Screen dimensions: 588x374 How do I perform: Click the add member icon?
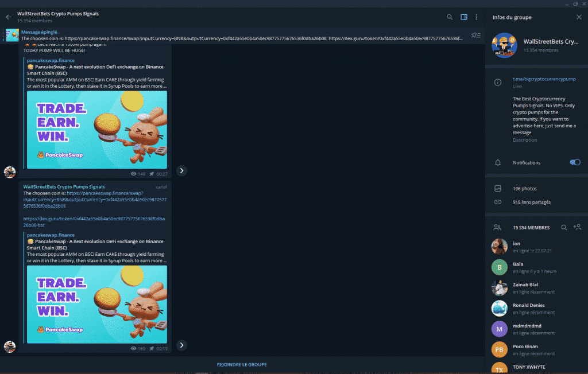point(577,228)
